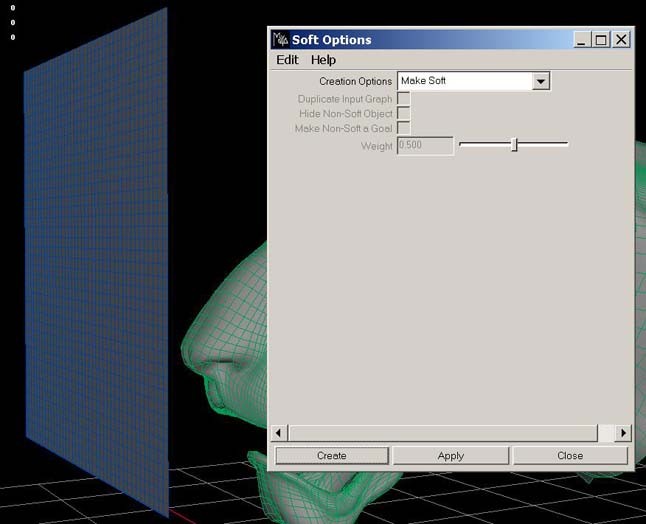
Task: Toggle the Hide Non-Soft Object checkbox
Action: point(403,113)
